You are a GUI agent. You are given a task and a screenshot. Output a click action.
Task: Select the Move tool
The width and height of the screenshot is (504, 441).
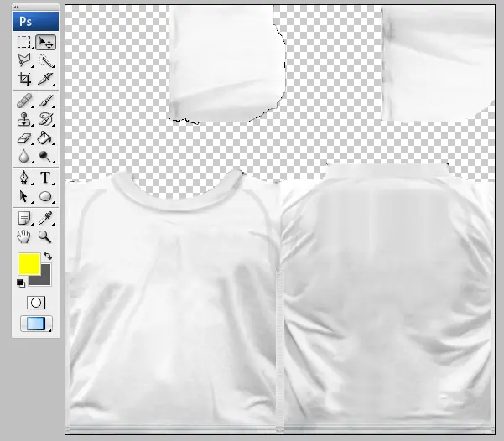pos(45,42)
